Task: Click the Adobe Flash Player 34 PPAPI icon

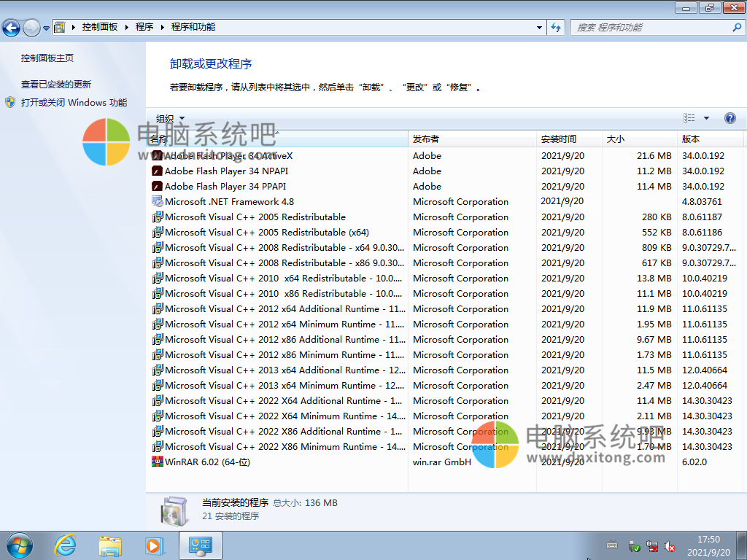Action: (x=158, y=186)
